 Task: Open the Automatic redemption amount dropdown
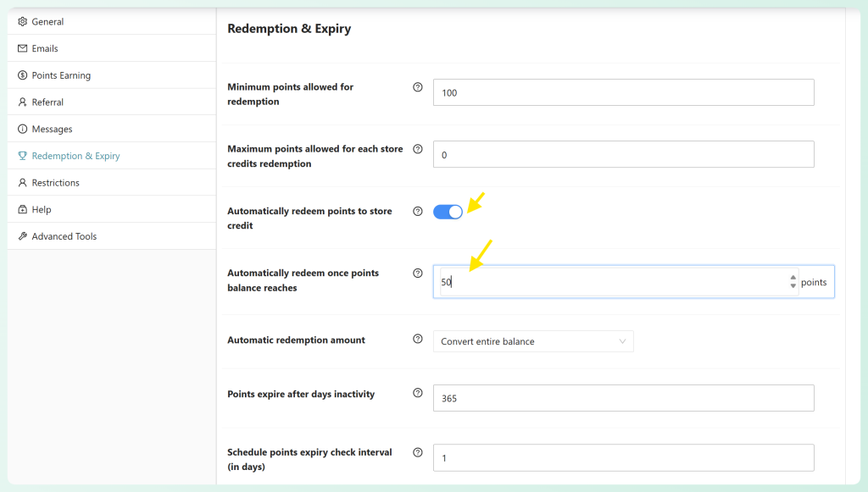click(533, 341)
